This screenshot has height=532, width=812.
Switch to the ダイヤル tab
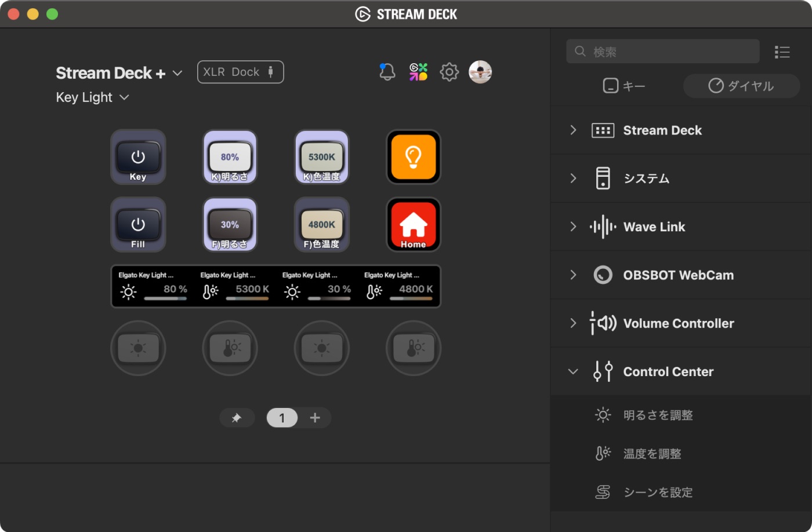pyautogui.click(x=741, y=86)
